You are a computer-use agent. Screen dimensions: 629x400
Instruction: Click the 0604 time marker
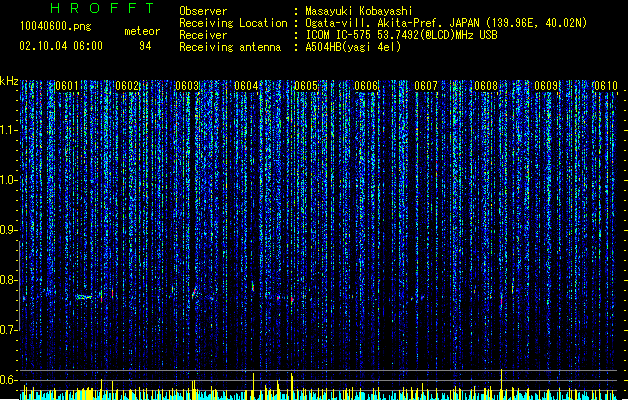coord(246,86)
